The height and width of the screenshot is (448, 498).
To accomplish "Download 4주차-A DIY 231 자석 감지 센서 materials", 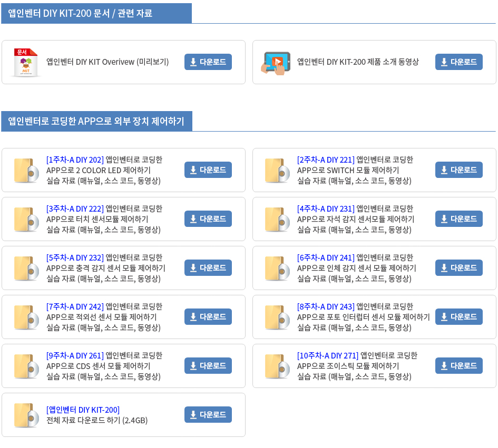I will (x=459, y=218).
